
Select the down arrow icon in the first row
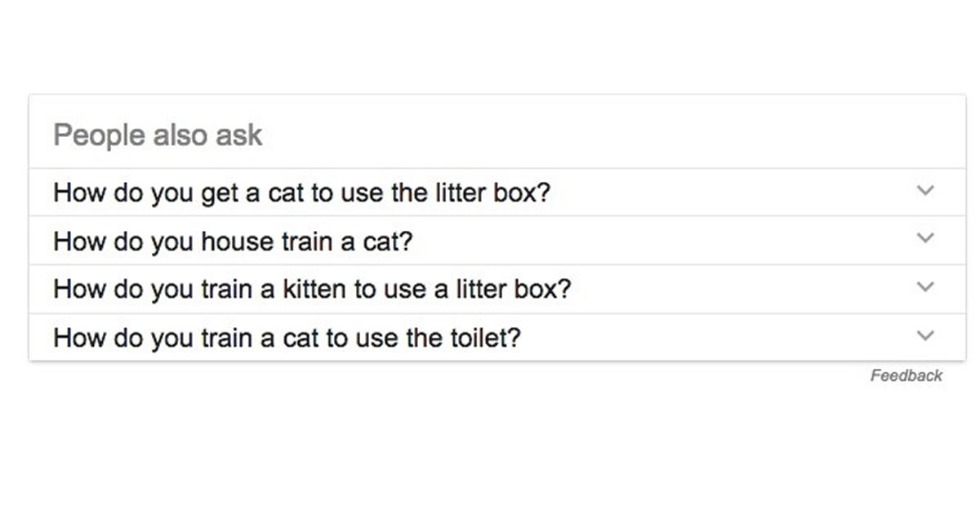pyautogui.click(x=924, y=191)
